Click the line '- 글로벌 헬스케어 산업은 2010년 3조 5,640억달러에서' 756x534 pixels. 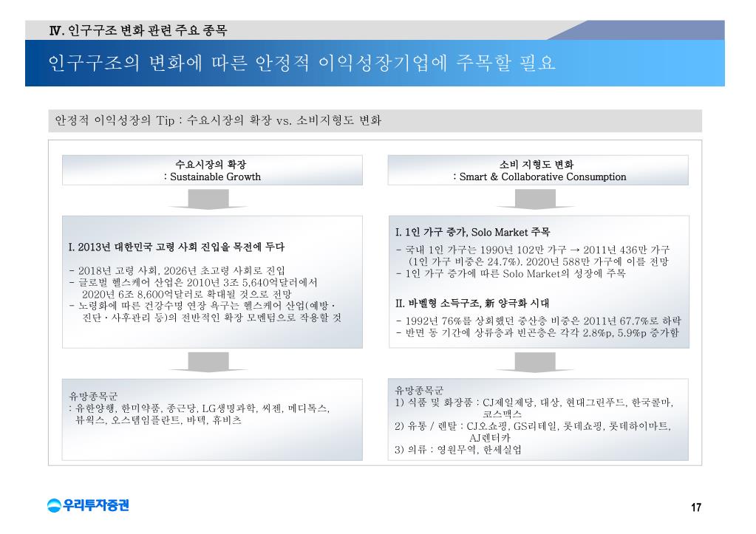click(193, 282)
